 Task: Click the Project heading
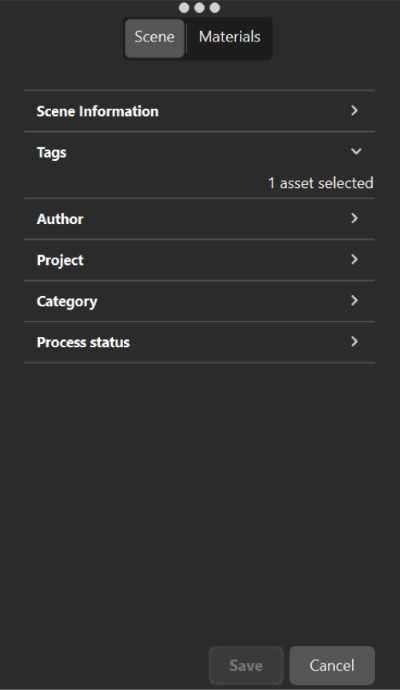pyautogui.click(x=60, y=261)
